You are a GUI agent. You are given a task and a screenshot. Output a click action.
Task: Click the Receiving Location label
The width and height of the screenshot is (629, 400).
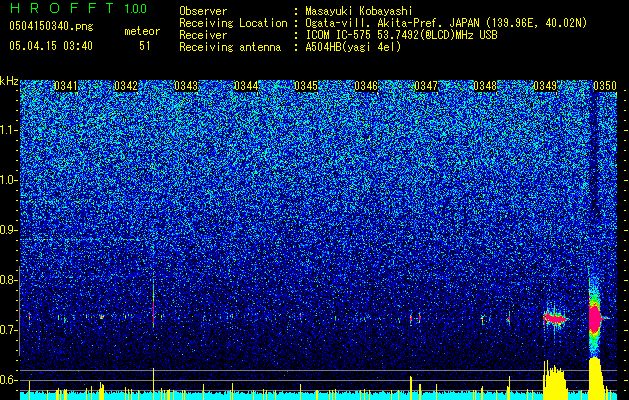[233, 23]
